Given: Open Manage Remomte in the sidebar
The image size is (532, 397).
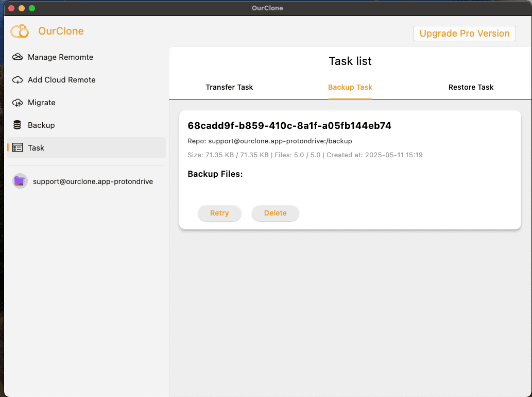Looking at the screenshot, I should pyautogui.click(x=87, y=57).
